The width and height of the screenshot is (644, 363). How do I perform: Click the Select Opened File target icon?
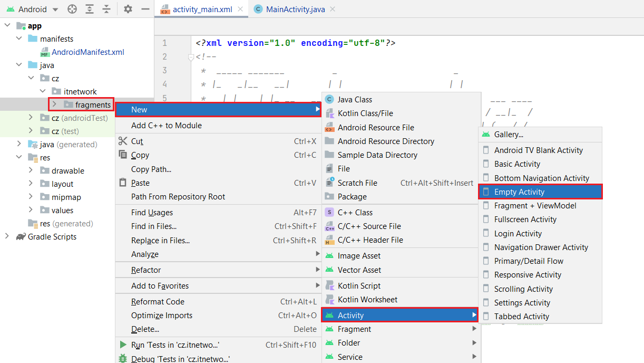click(x=72, y=9)
